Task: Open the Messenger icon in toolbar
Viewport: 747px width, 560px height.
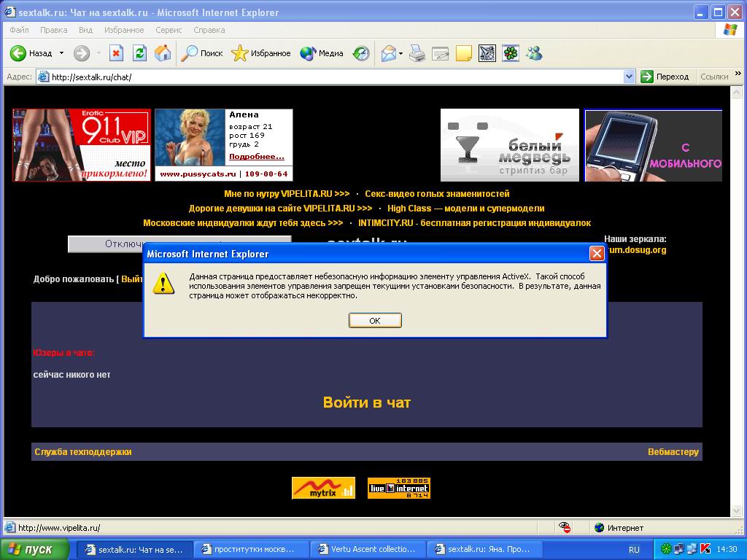Action: (534, 53)
